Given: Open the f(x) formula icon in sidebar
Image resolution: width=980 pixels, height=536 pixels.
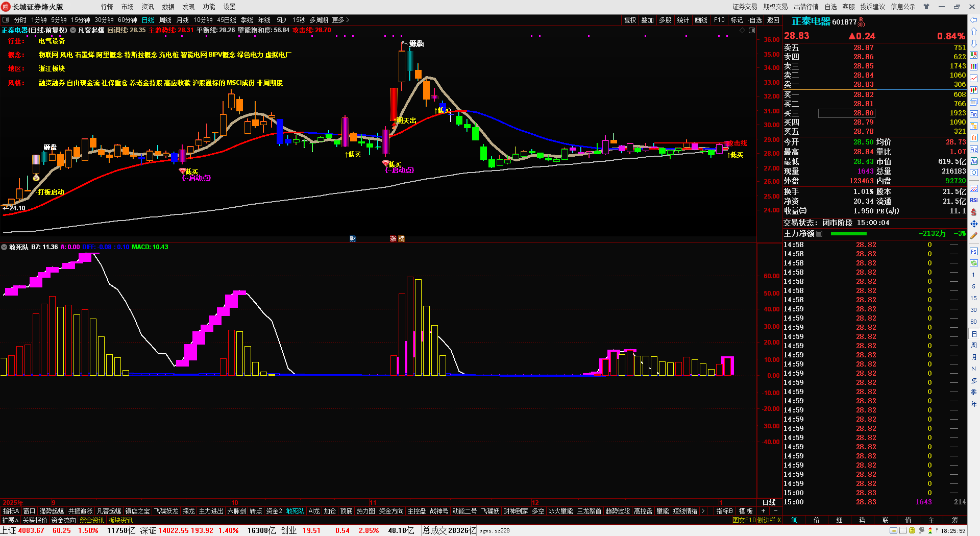Looking at the screenshot, I should pyautogui.click(x=973, y=161).
